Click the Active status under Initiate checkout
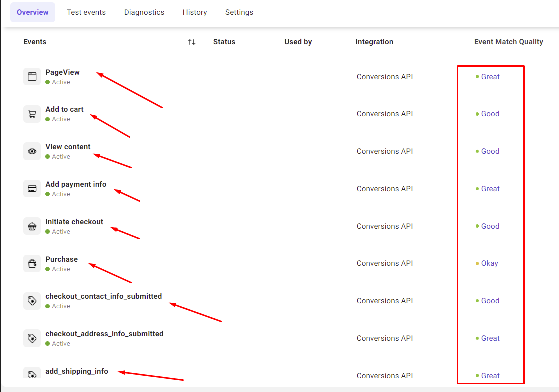Viewport: 559px width, 392px height. coord(58,232)
